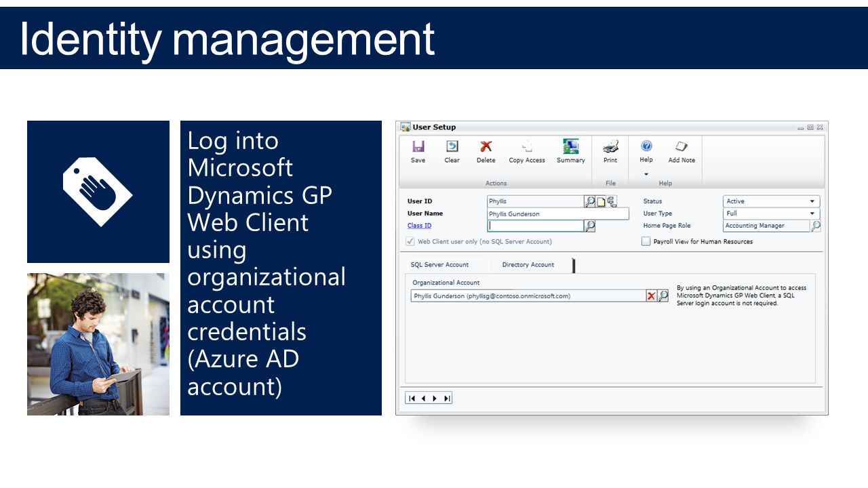The width and height of the screenshot is (868, 488).
Task: Maximize the User Setup window
Action: pyautogui.click(x=810, y=127)
